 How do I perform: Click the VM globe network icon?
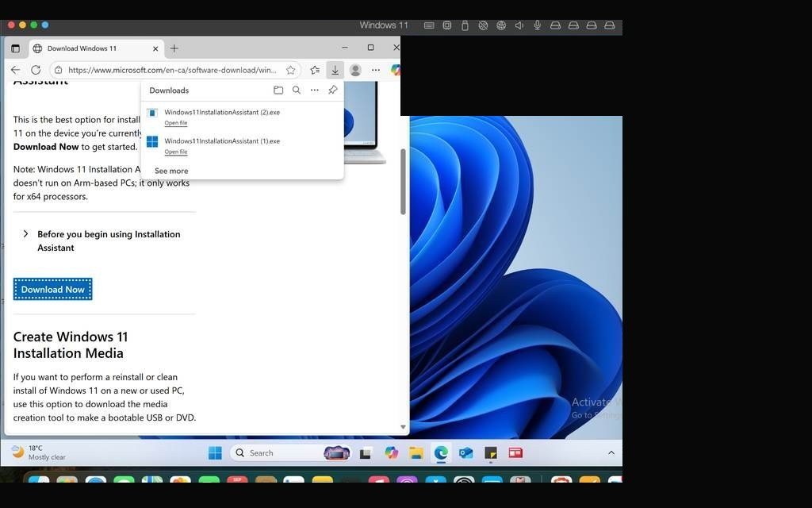501,25
